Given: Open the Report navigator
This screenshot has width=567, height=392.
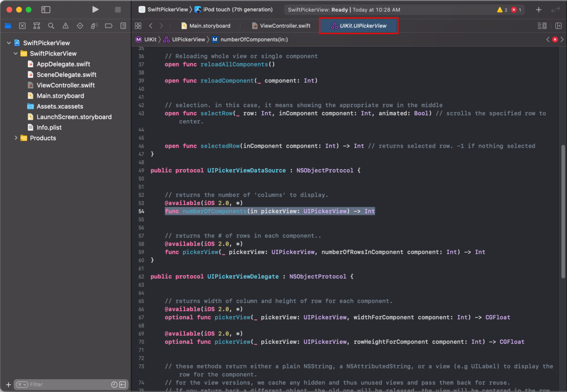Looking at the screenshot, I should [123, 26].
